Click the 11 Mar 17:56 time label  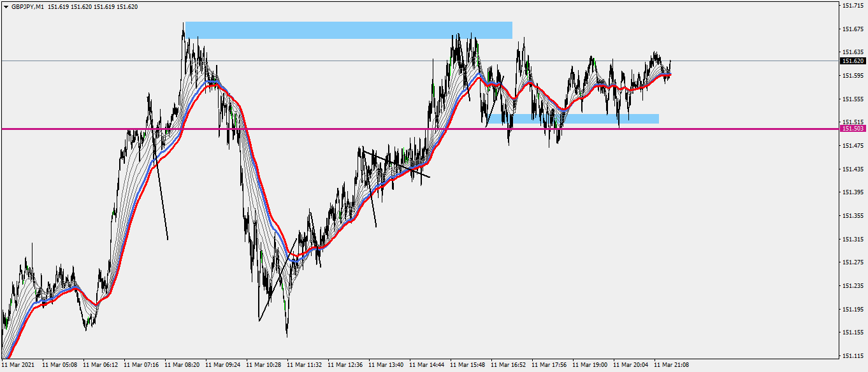point(549,366)
